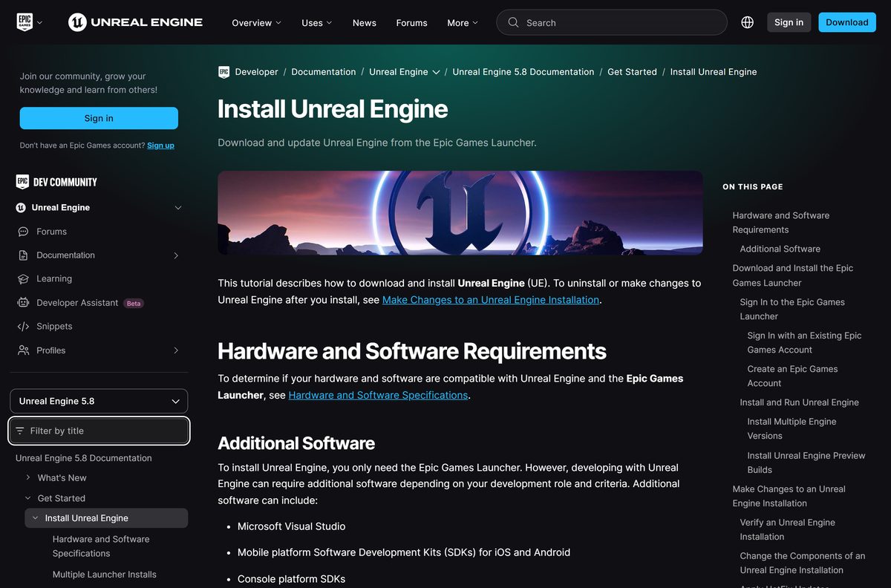The image size is (891, 588).
Task: Collapse the Install Unreal Engine tree item
Action: click(35, 518)
